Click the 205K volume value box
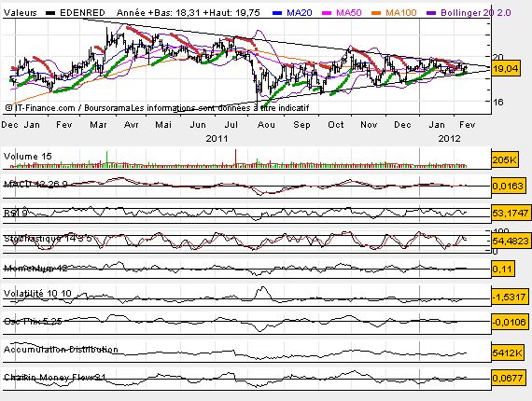This screenshot has height=401, width=532. [505, 159]
